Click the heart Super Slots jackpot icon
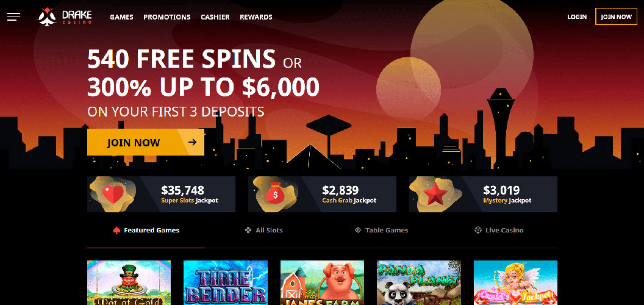 tap(113, 195)
